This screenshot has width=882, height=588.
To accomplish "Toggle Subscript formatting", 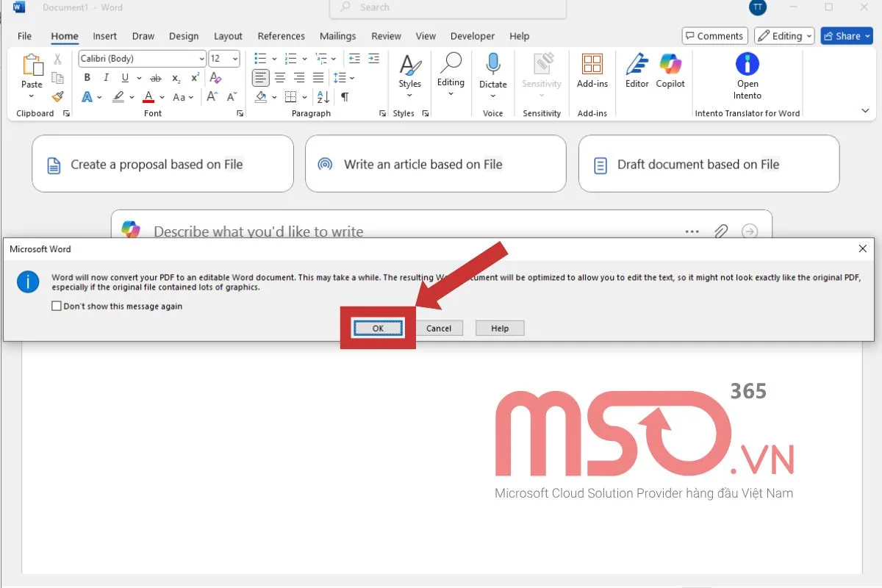I will [176, 78].
